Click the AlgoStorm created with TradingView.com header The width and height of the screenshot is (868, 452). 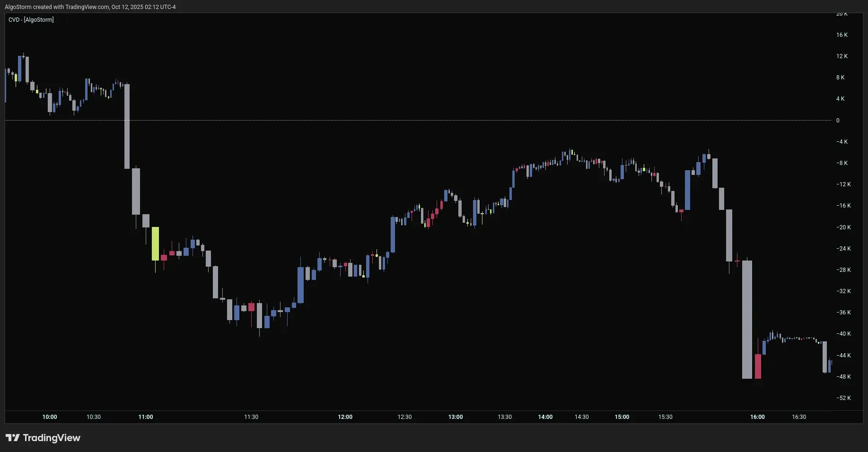point(90,7)
